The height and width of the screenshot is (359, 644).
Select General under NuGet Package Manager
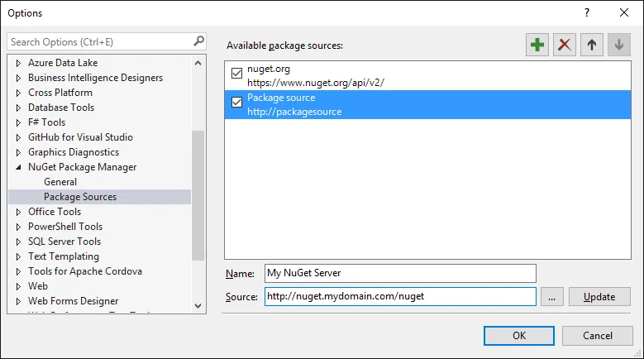tap(60, 181)
